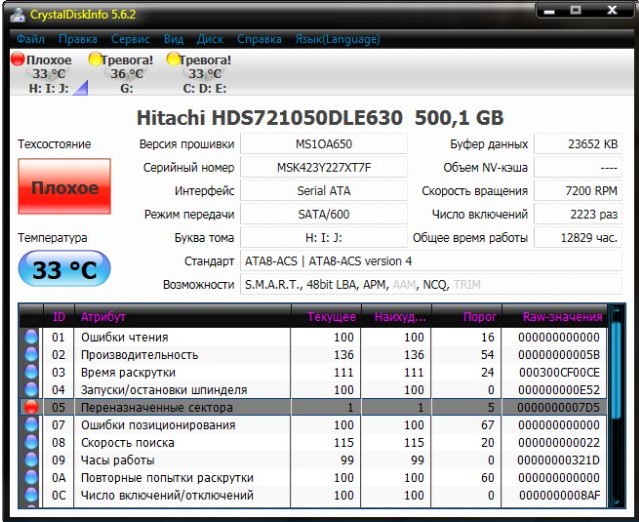The image size is (639, 522).
Task: Select the yellow Тревога icon for disk G:
Action: [96, 60]
